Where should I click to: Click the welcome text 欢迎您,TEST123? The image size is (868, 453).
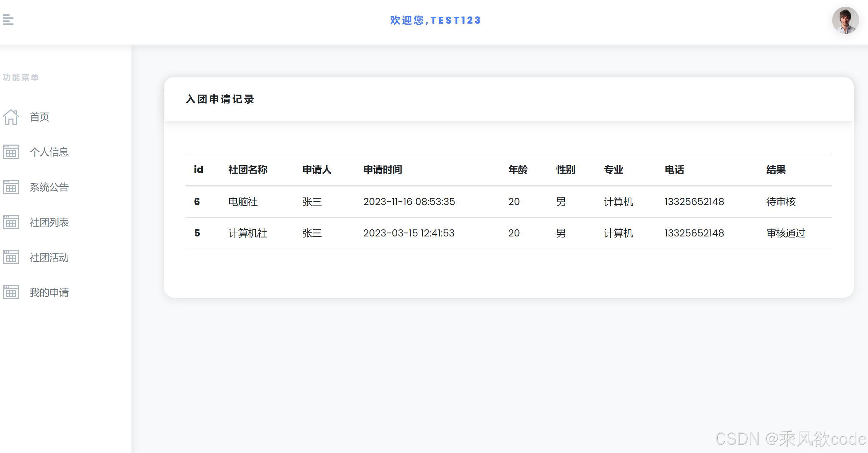tap(435, 20)
